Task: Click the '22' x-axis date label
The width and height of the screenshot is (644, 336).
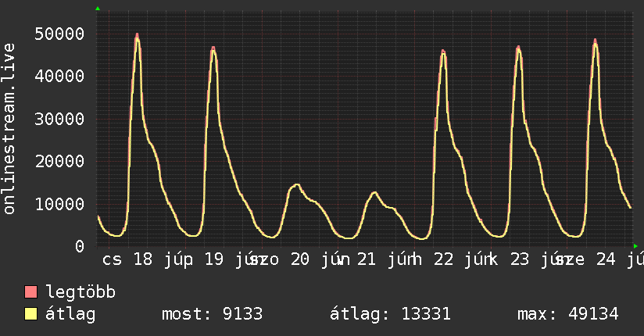Action: tap(444, 259)
